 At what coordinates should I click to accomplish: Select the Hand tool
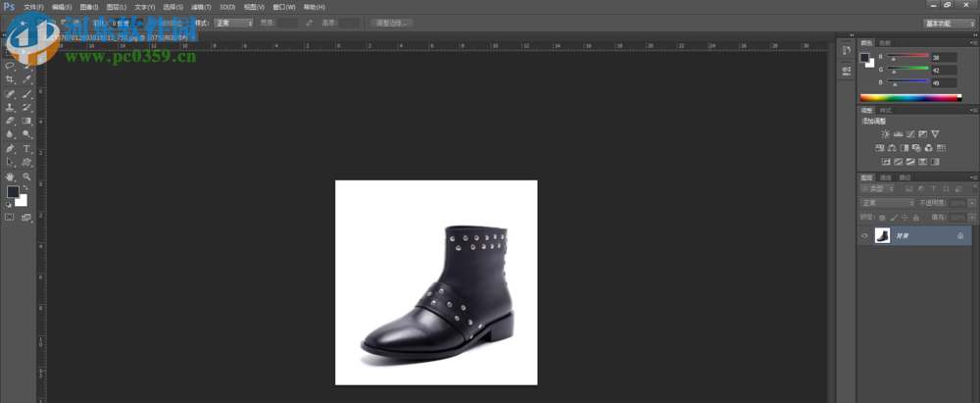click(10, 176)
